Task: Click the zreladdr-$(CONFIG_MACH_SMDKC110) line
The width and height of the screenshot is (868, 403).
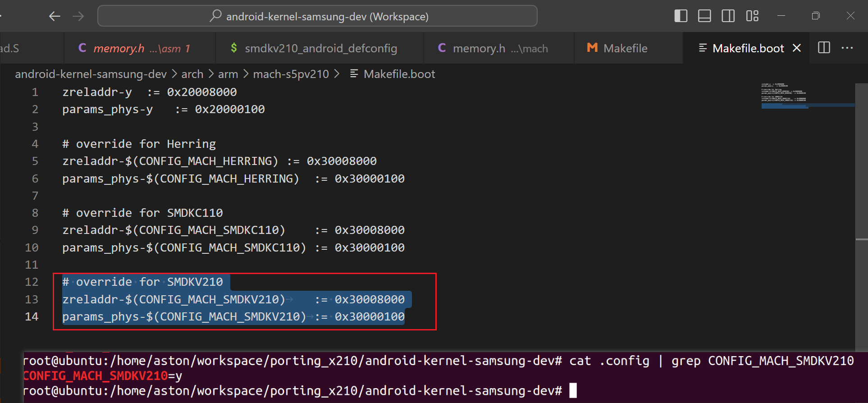Action: tap(233, 230)
